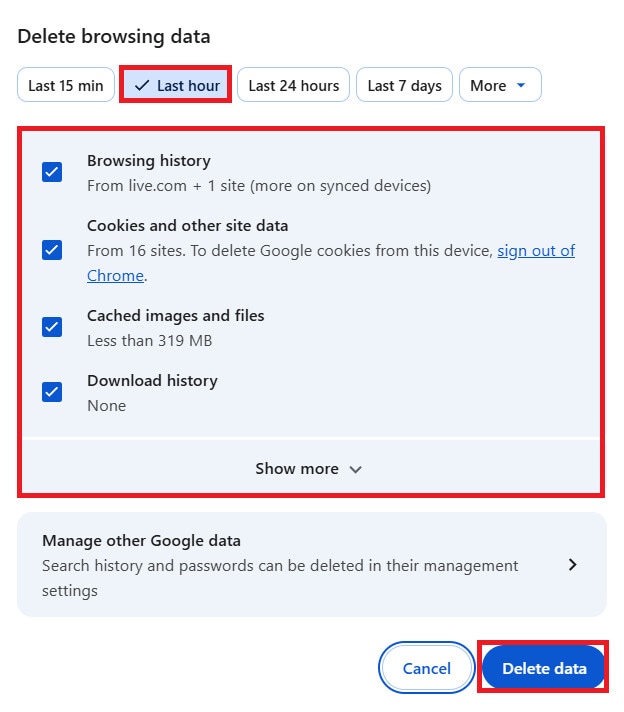Toggle Cached images and files checkbox
This screenshot has height=712, width=624.
[x=52, y=327]
